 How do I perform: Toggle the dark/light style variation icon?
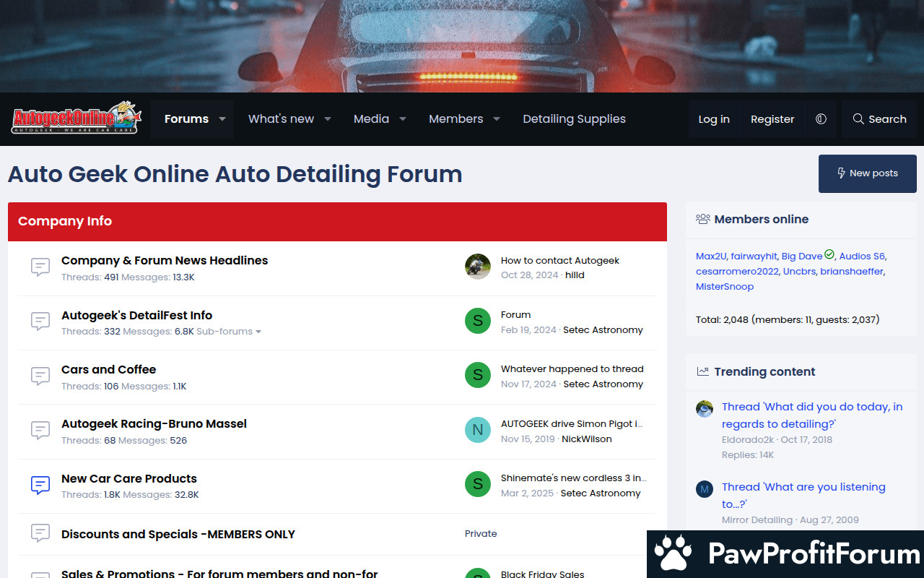821,119
